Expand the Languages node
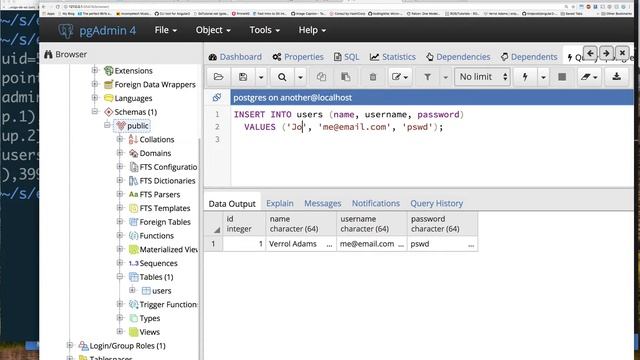Screen dimensions: 640x360 coord(95,98)
